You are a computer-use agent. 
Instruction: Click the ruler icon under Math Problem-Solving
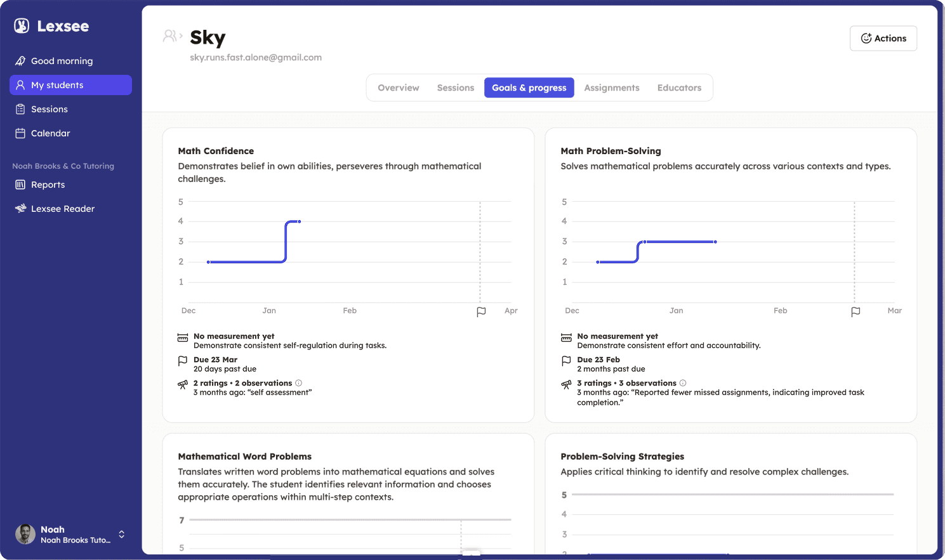(x=566, y=338)
